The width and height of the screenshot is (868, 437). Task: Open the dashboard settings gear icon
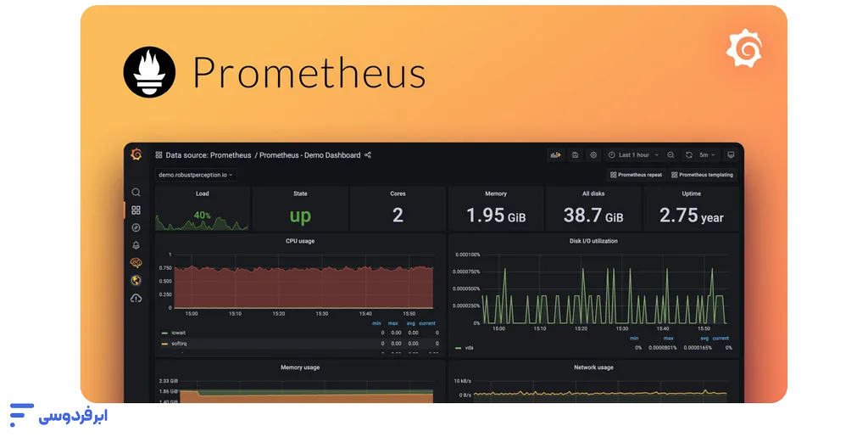[x=593, y=155]
